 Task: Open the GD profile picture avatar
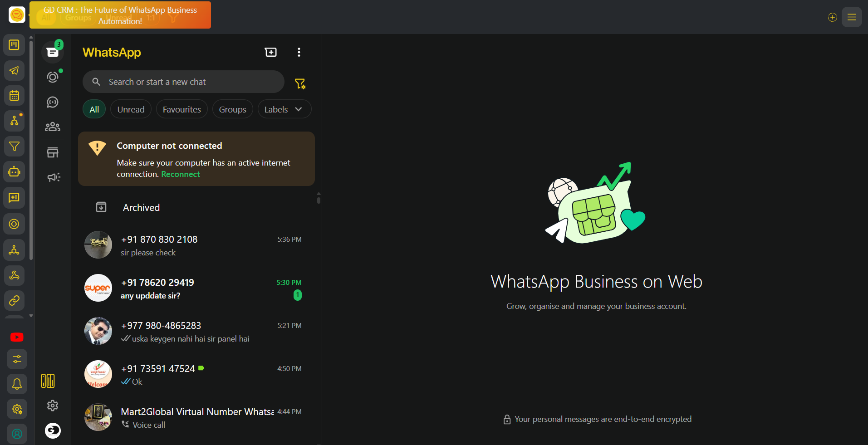[x=53, y=430]
